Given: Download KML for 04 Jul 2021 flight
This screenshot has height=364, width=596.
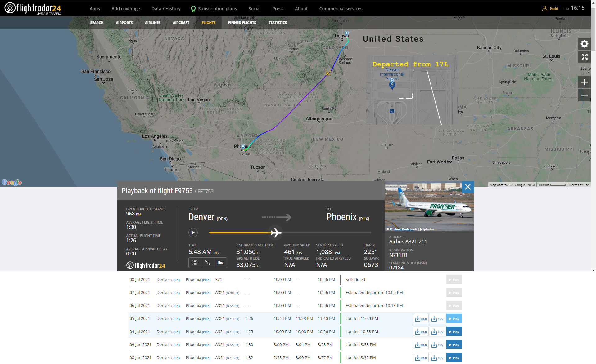Looking at the screenshot, I should pyautogui.click(x=421, y=332).
